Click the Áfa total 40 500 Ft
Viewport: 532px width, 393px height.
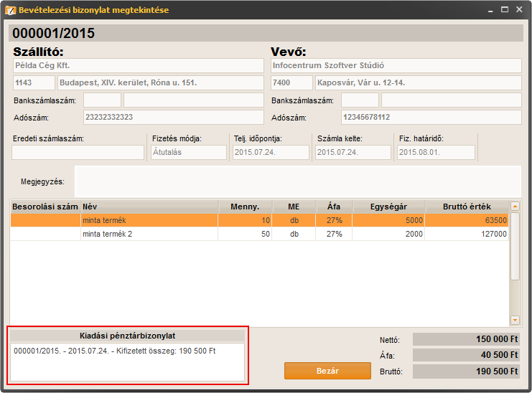point(466,355)
